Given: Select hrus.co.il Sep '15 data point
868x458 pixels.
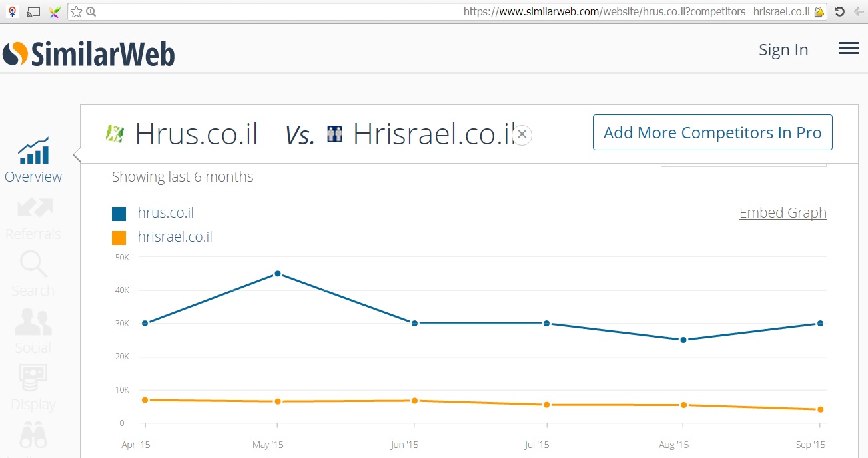Looking at the screenshot, I should coord(820,324).
